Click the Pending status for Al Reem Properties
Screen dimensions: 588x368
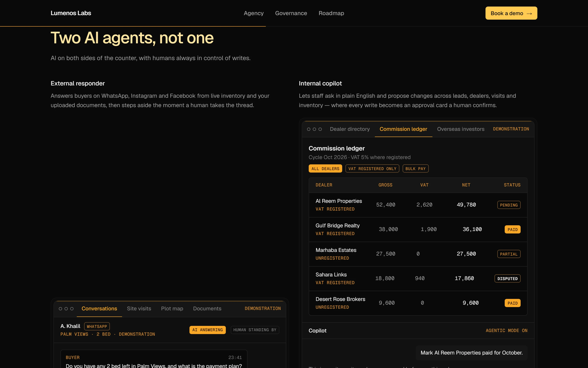point(509,205)
